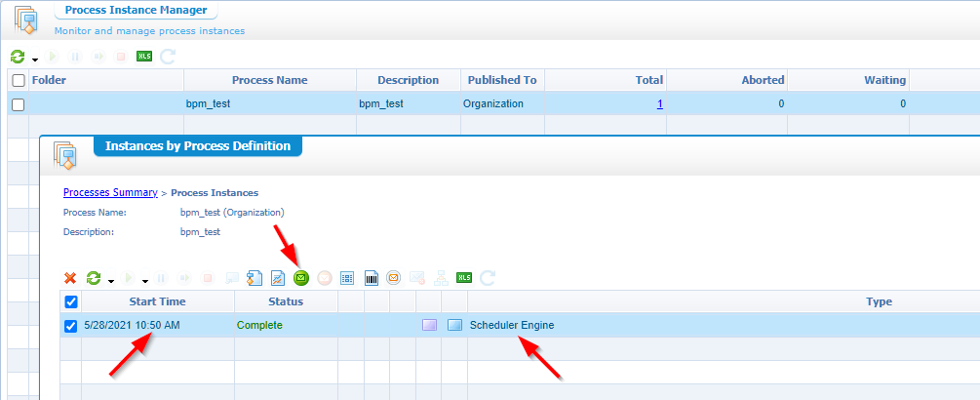Click the red X delete icon
Viewport: 980px width, 400px height.
70,278
